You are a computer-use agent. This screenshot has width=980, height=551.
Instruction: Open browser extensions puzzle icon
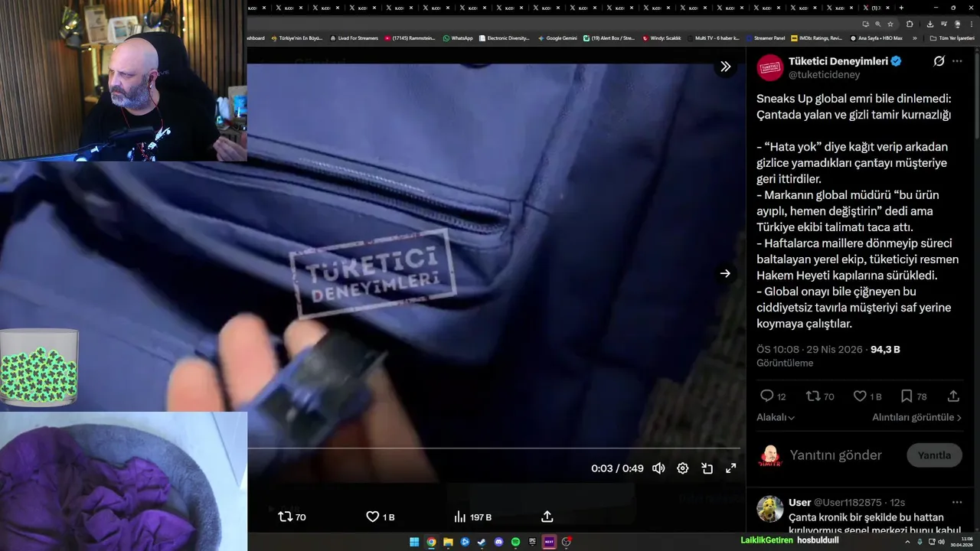click(910, 24)
